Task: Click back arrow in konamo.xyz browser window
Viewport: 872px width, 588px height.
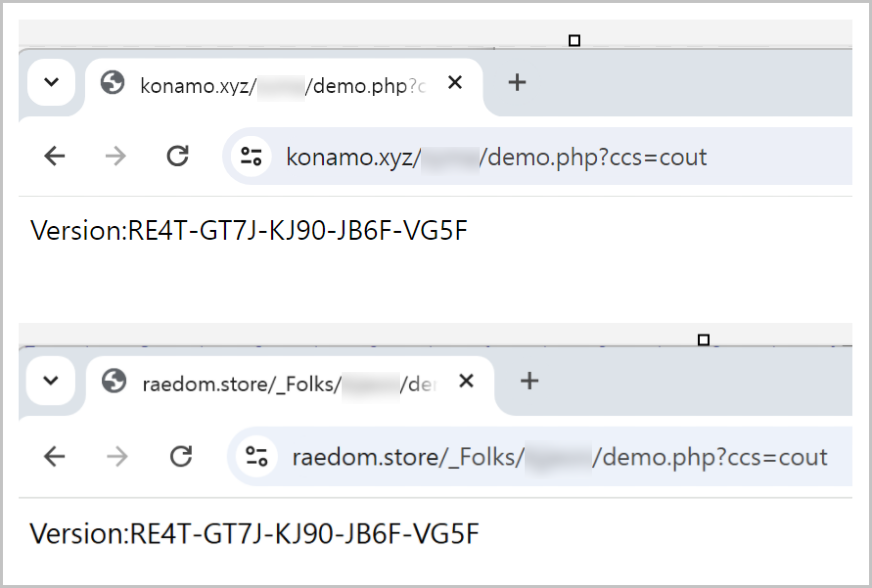Action: [55, 156]
